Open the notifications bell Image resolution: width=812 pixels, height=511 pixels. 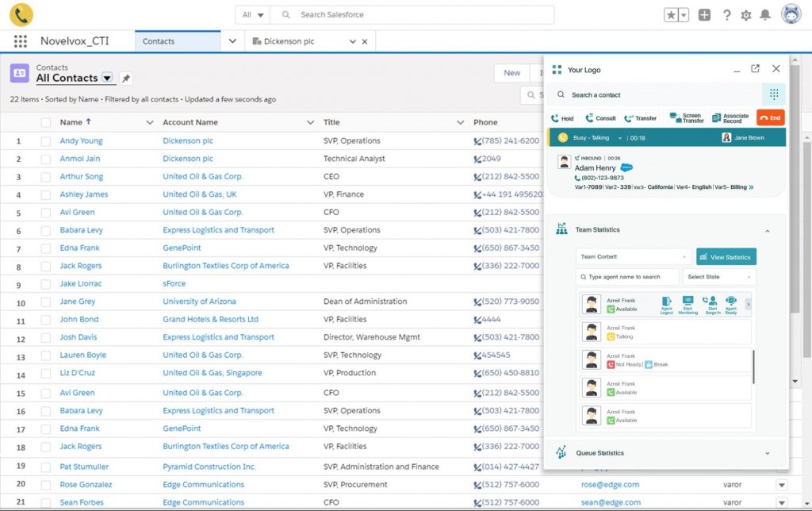pos(765,15)
